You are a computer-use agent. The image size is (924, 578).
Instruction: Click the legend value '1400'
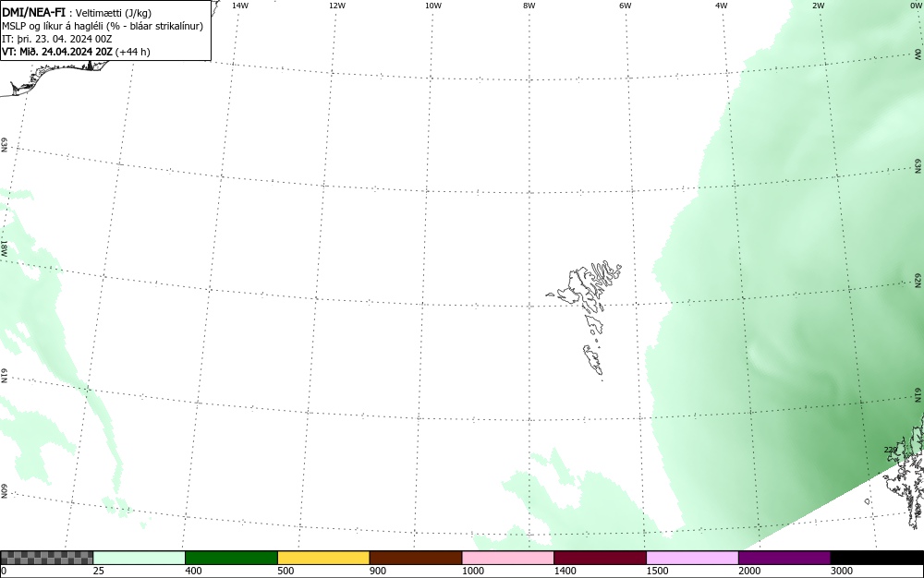565,571
